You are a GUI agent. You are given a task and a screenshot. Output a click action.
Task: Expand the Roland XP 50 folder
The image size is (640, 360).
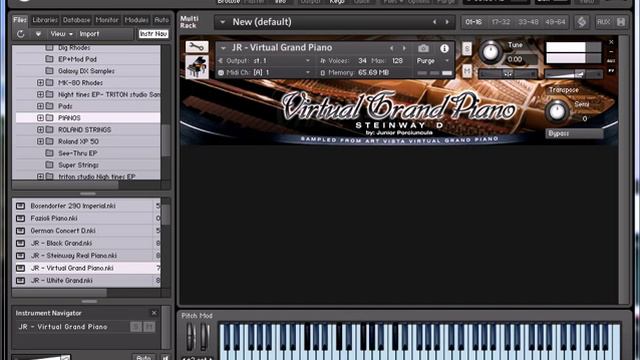click(x=40, y=142)
